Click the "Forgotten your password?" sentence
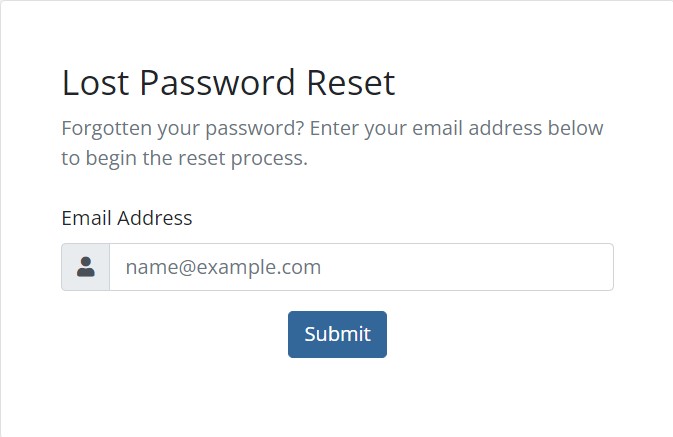The height and width of the screenshot is (437, 673). [x=183, y=129]
